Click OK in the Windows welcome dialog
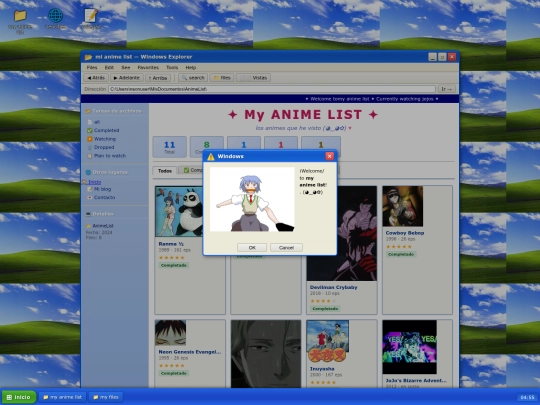The height and width of the screenshot is (405, 540). [252, 248]
